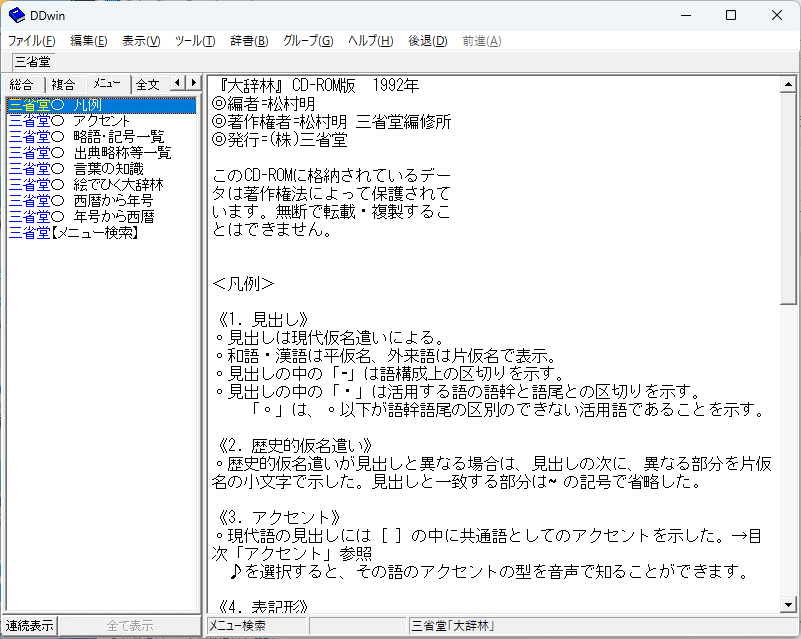Open the 言葉の知識 entry
Image resolution: width=801 pixels, height=639 pixels.
point(108,169)
